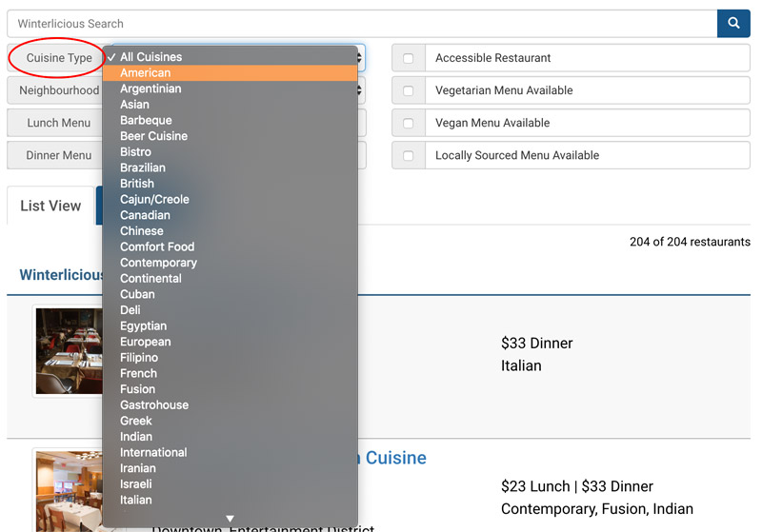Image resolution: width=762 pixels, height=532 pixels.
Task: Choose Deli from the list
Action: (x=231, y=310)
